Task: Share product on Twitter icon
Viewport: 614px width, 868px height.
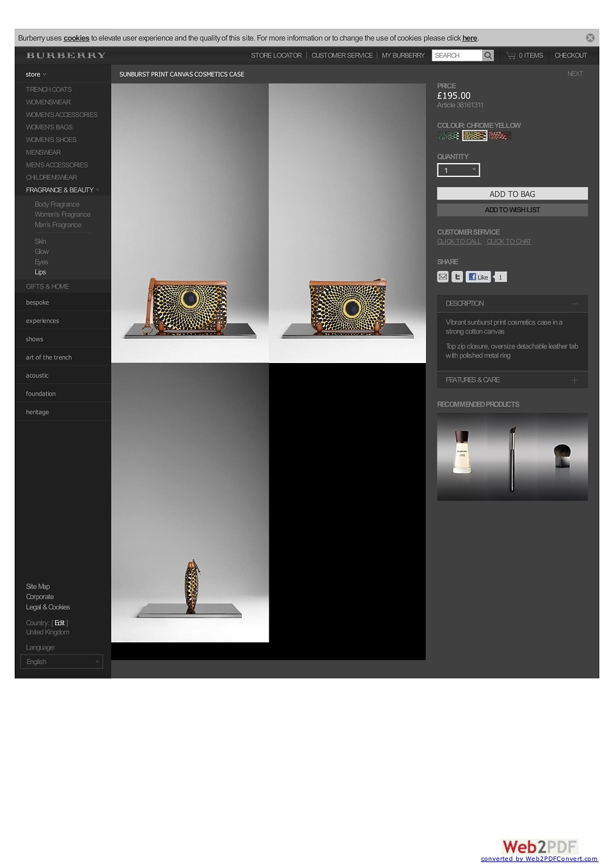Action: (457, 277)
